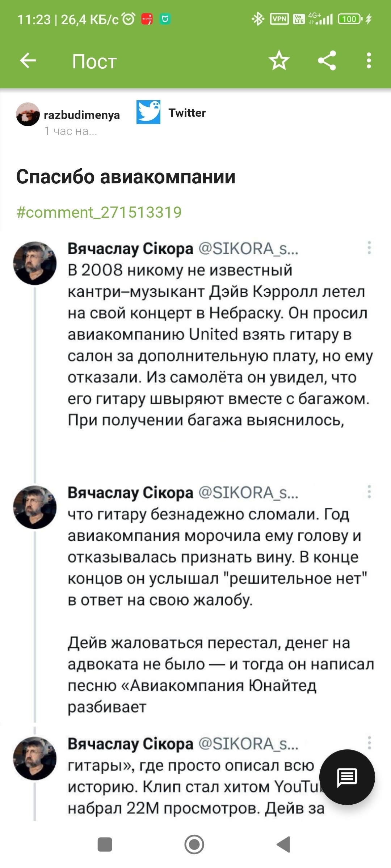Tap Android back triangle button
Viewport: 391px width, 868px height.
[283, 844]
